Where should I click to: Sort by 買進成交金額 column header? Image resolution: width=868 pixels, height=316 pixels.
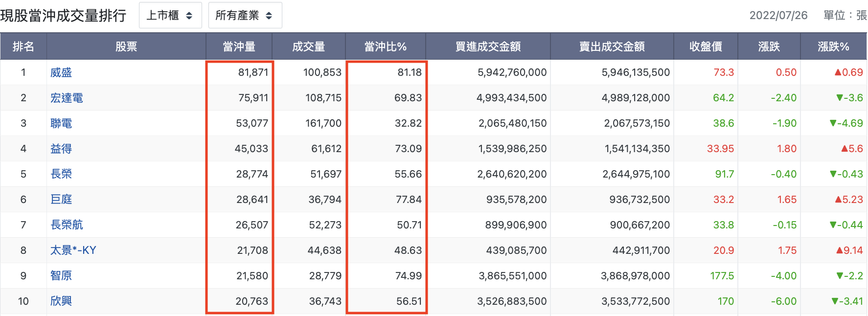point(488,46)
